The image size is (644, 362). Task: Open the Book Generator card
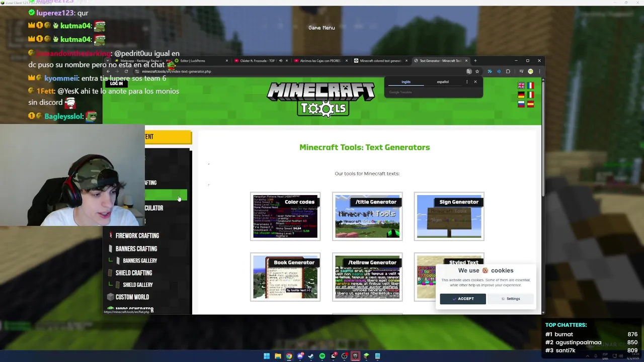(285, 277)
